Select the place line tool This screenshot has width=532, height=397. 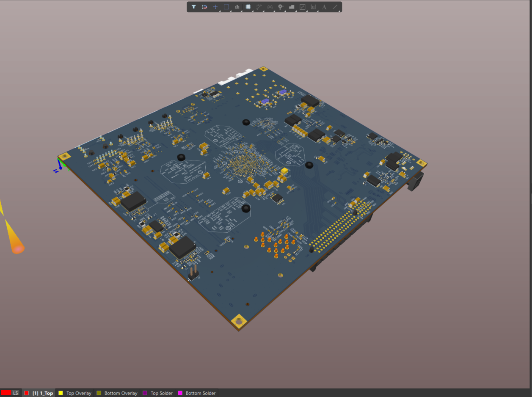[x=335, y=7]
